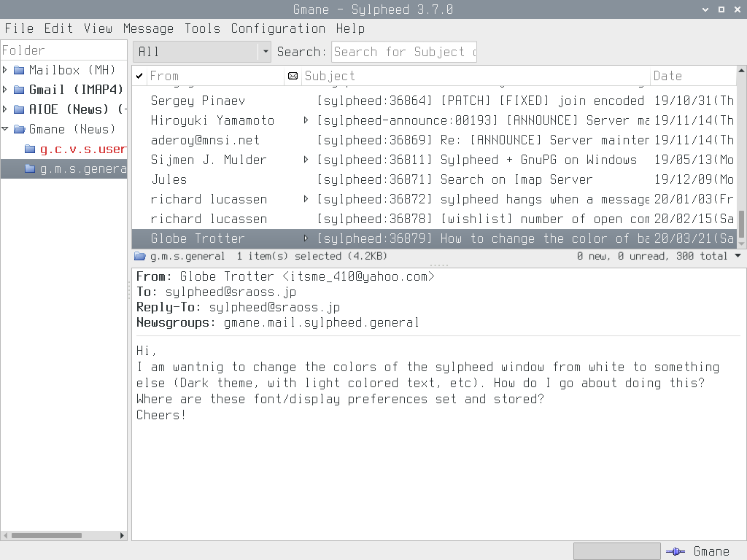Collapse the Gmane (News) folder tree
Viewport: 747px width, 560px height.
click(x=5, y=129)
